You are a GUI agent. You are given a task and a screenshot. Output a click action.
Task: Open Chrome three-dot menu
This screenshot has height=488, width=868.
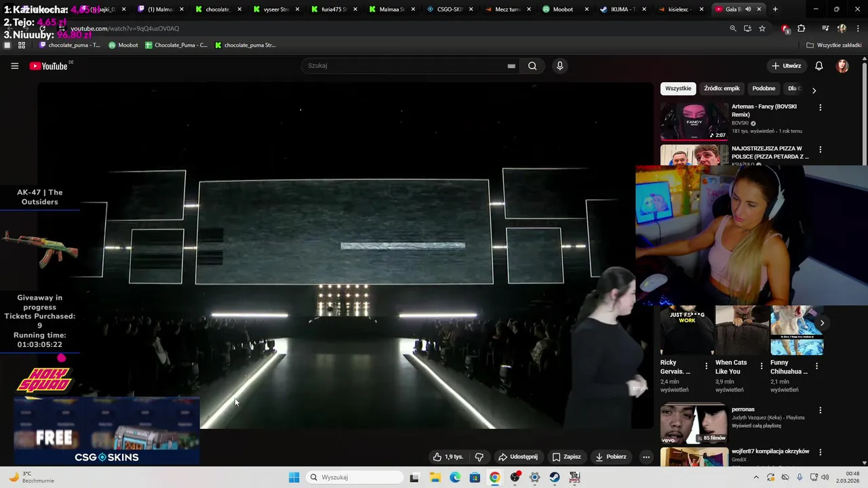858,28
